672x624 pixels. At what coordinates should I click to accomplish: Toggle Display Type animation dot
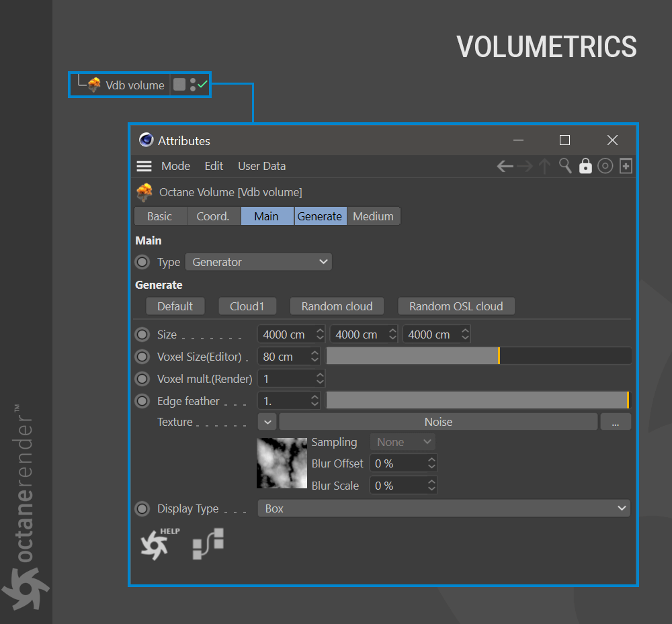pyautogui.click(x=142, y=508)
